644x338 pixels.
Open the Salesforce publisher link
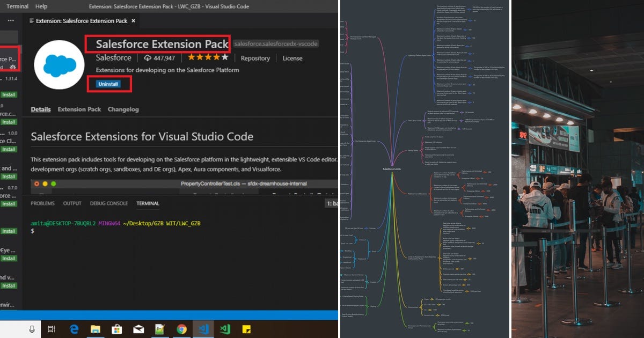[113, 58]
